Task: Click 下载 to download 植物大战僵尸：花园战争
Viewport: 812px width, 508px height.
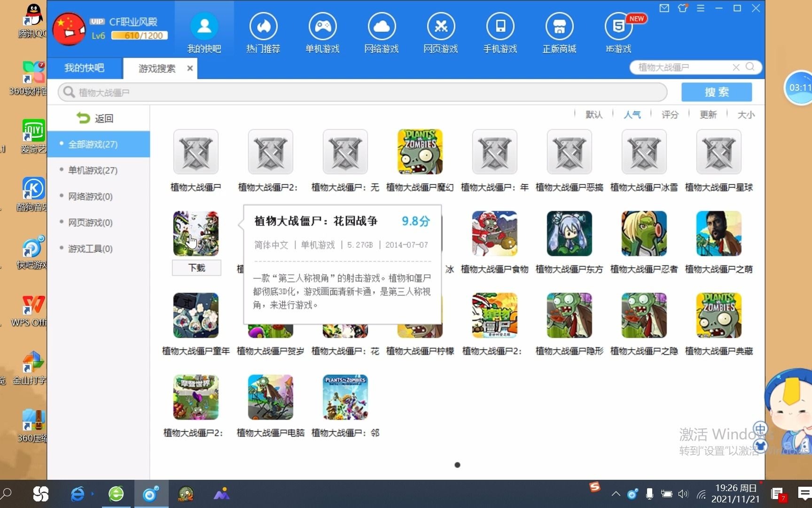Action: tap(196, 268)
